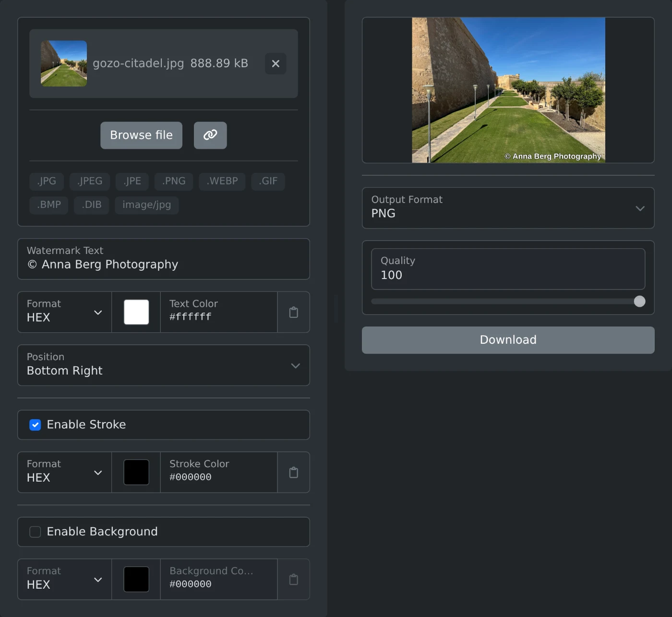Remove the gozo-citadel.jpg file
672x617 pixels.
click(276, 64)
